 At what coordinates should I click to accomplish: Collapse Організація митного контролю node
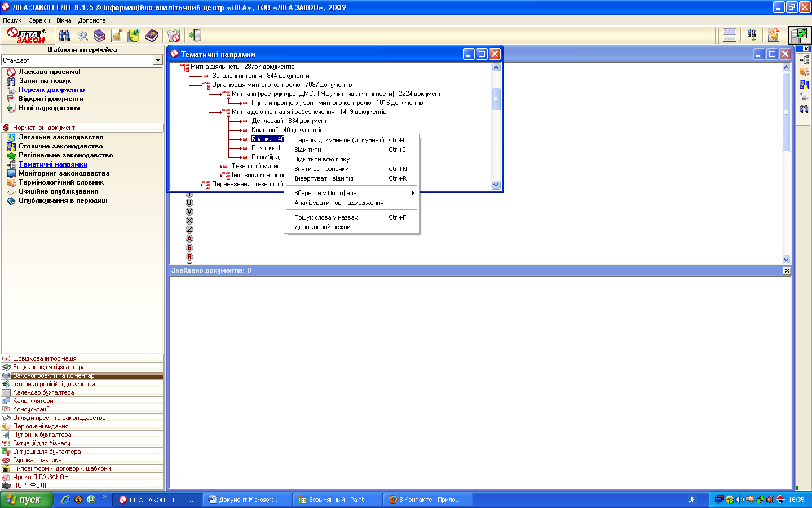206,85
